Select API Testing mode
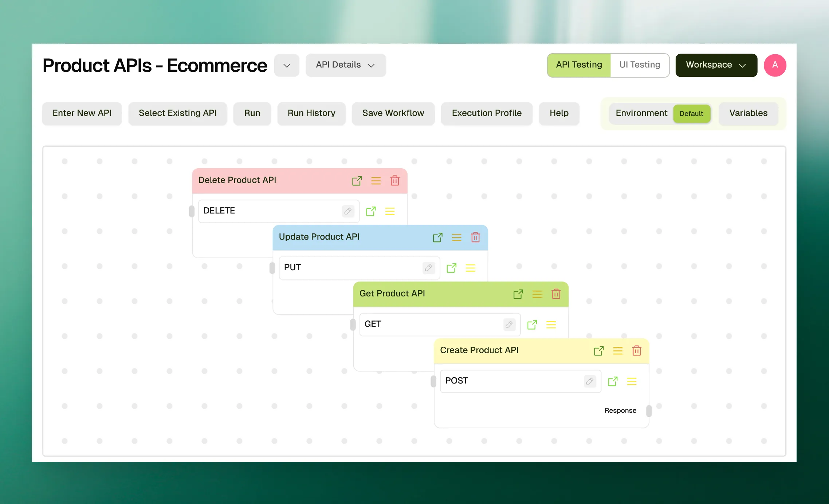Screen dimensions: 829x504 coord(579,65)
